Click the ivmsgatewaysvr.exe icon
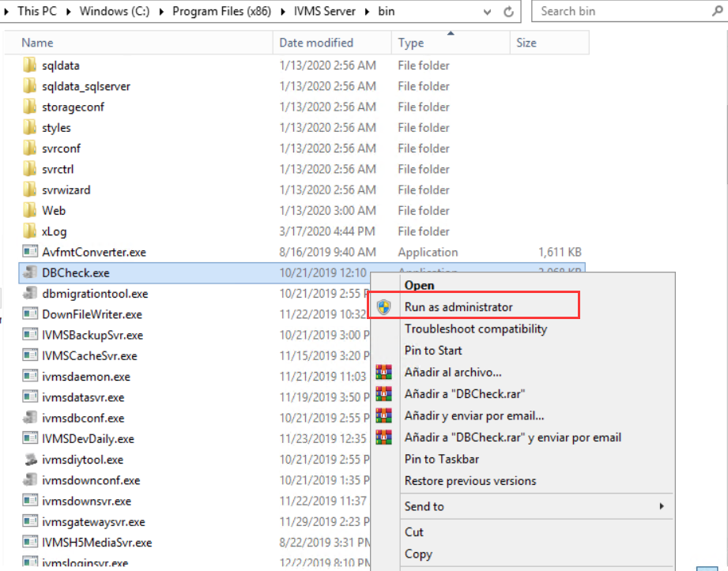Screen dimensions: 728x571 pyautogui.click(x=30, y=521)
